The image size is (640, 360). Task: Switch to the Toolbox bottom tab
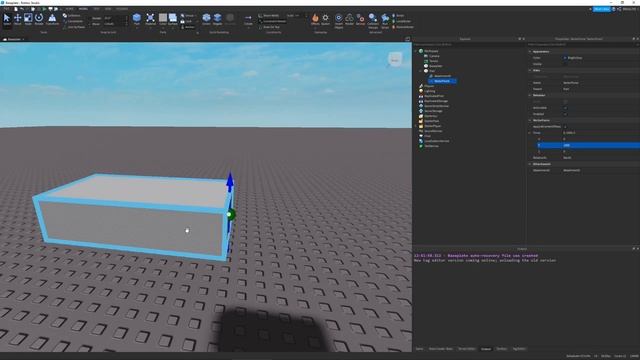tap(501, 349)
